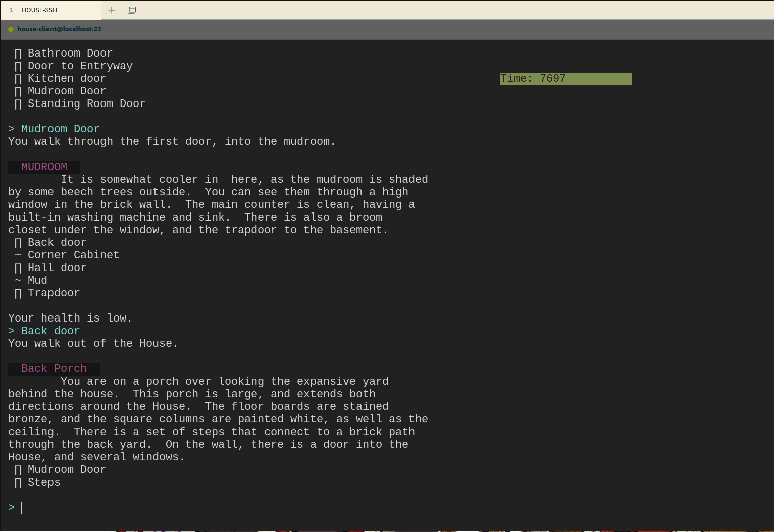774x532 pixels.
Task: Click the door icon next to Kitchen door
Action: tap(18, 79)
